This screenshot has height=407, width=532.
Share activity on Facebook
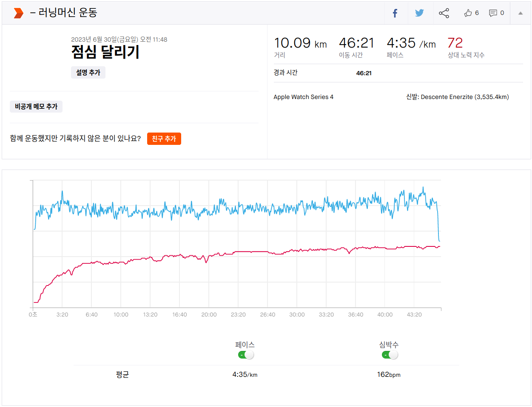[x=395, y=13]
